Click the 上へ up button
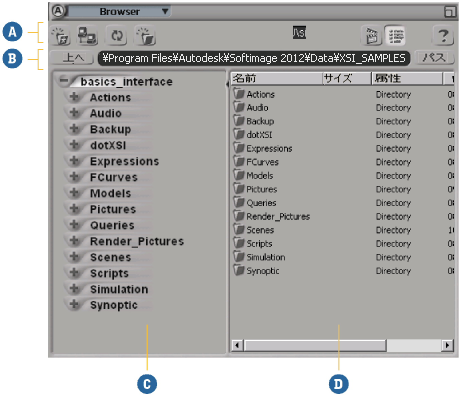The height and width of the screenshot is (395, 460). tap(72, 58)
